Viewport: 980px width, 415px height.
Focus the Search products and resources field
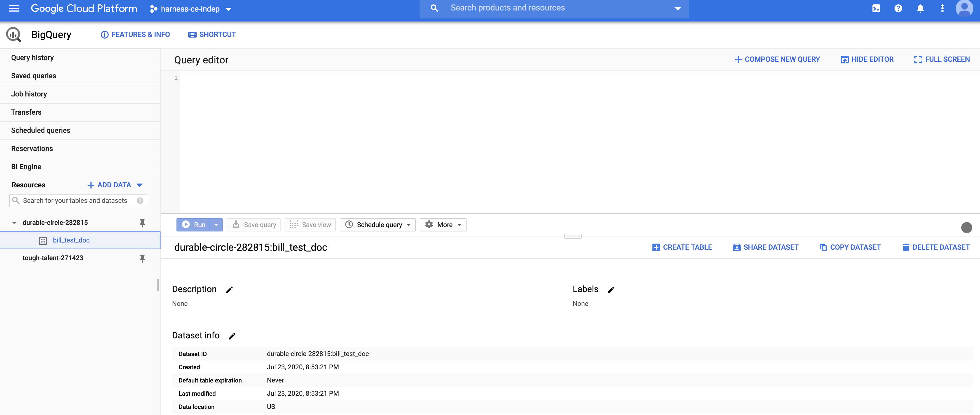(x=554, y=8)
